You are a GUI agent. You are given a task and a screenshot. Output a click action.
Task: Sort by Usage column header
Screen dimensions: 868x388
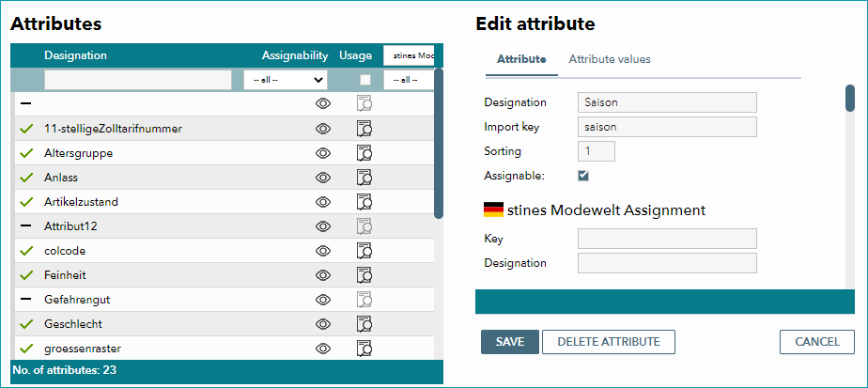pyautogui.click(x=355, y=55)
